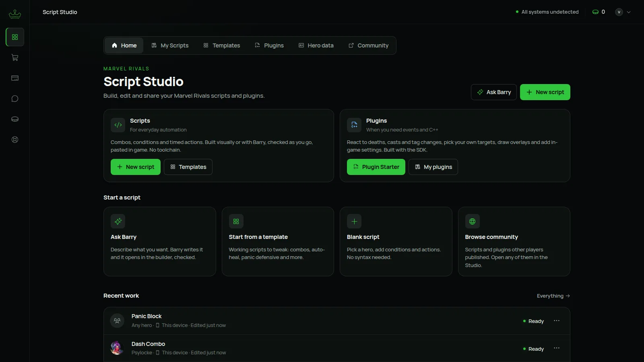Click the All systems undetected status
This screenshot has width=644, height=362.
[x=547, y=12]
